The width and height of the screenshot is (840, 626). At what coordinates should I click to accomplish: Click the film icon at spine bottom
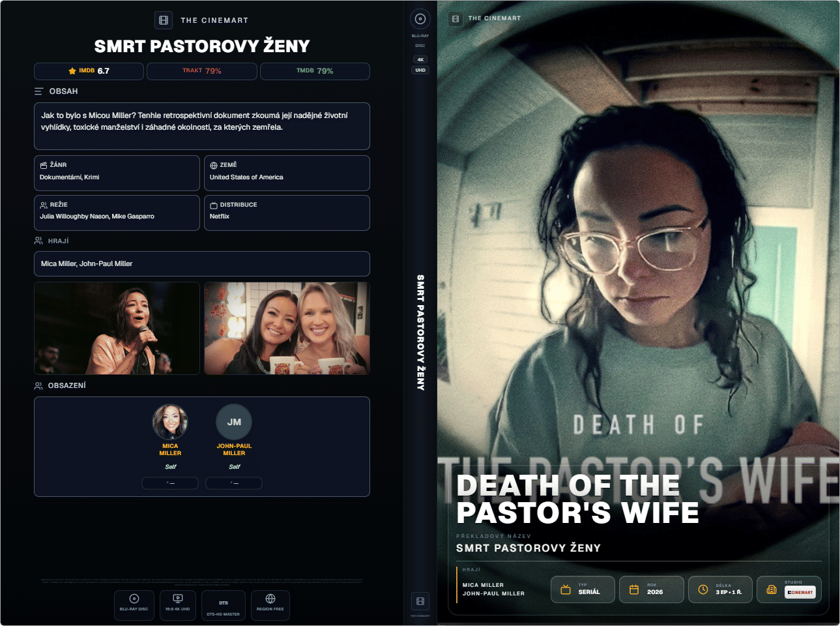pos(420,601)
